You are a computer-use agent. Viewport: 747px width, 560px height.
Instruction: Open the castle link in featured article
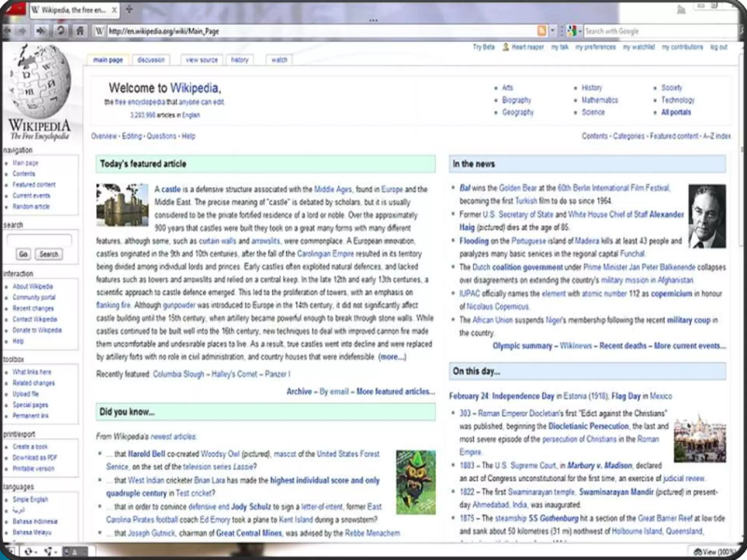pos(171,189)
